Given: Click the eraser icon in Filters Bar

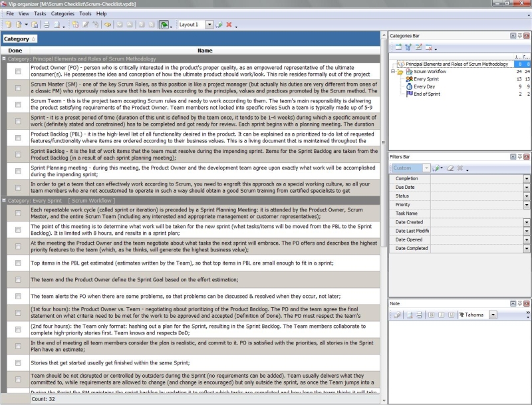Looking at the screenshot, I should (450, 168).
